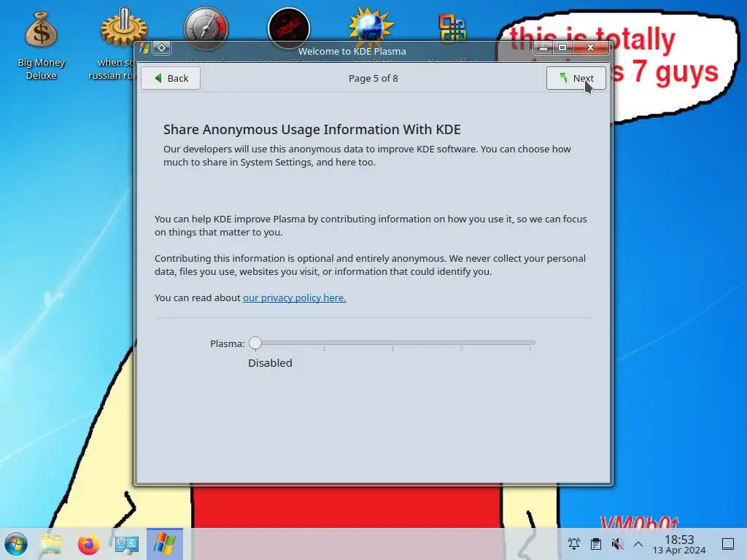This screenshot has height=560, width=747.
Task: Click the Plasma usage data slider handle
Action: tap(255, 343)
